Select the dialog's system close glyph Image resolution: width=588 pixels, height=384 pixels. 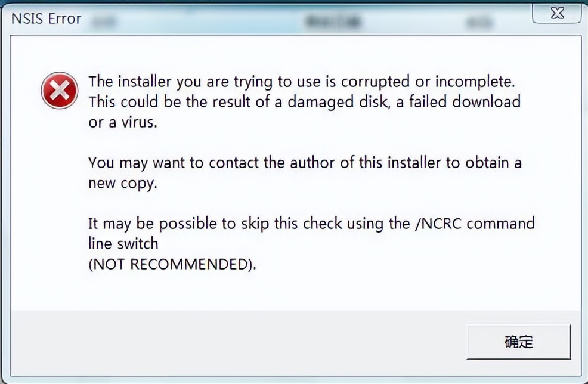(x=556, y=13)
